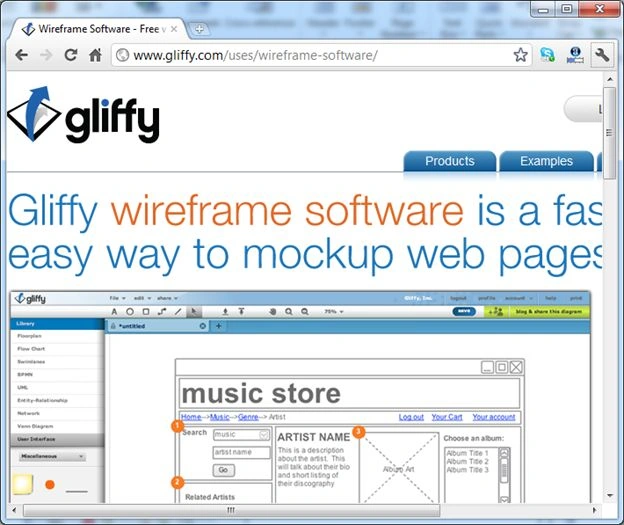The height and width of the screenshot is (525, 624).
Task: Select the Connector tool in Gliffy toolbar
Action: [x=162, y=312]
